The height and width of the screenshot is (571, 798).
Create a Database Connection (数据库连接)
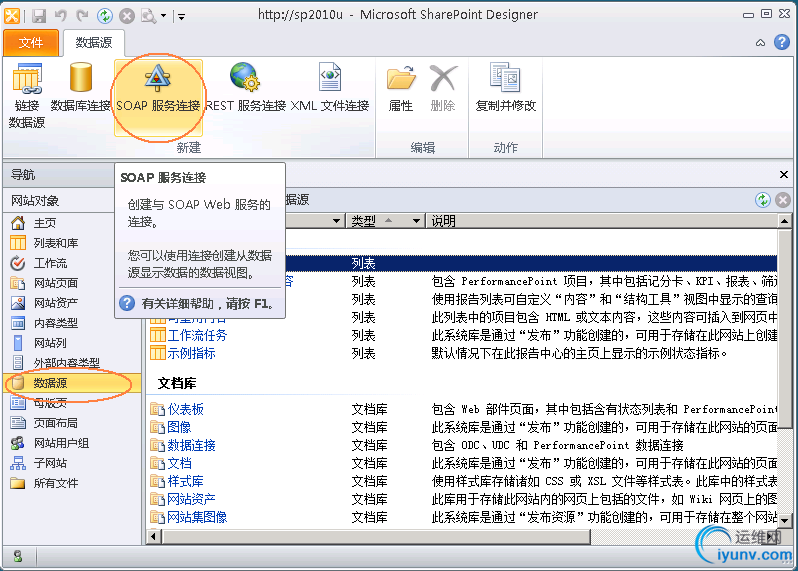coord(80,87)
